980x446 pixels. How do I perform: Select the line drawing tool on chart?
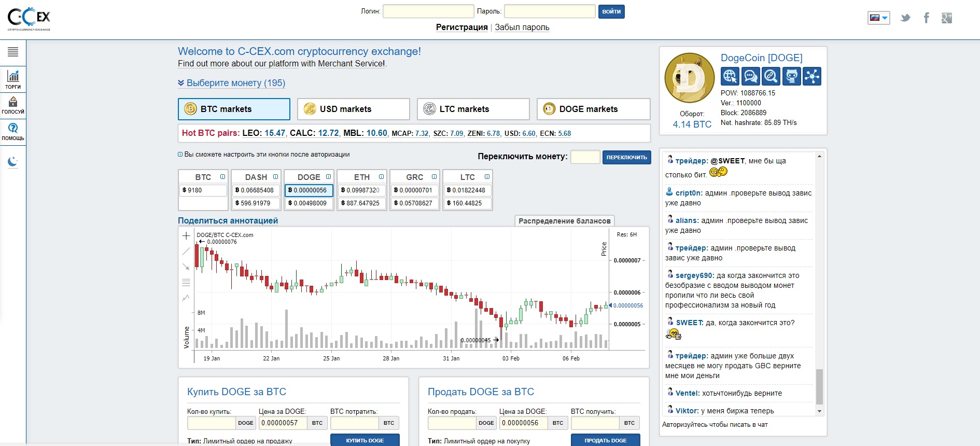pos(186,252)
